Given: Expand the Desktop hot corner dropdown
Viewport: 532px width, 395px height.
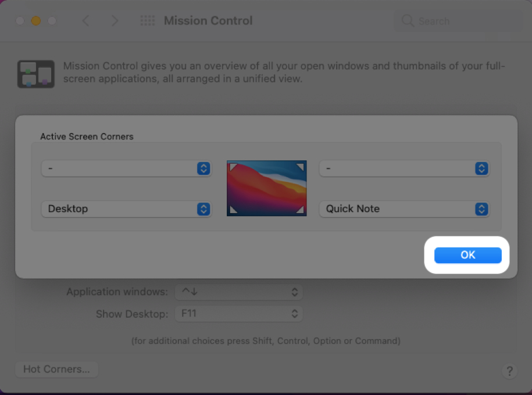Looking at the screenshot, I should click(126, 209).
